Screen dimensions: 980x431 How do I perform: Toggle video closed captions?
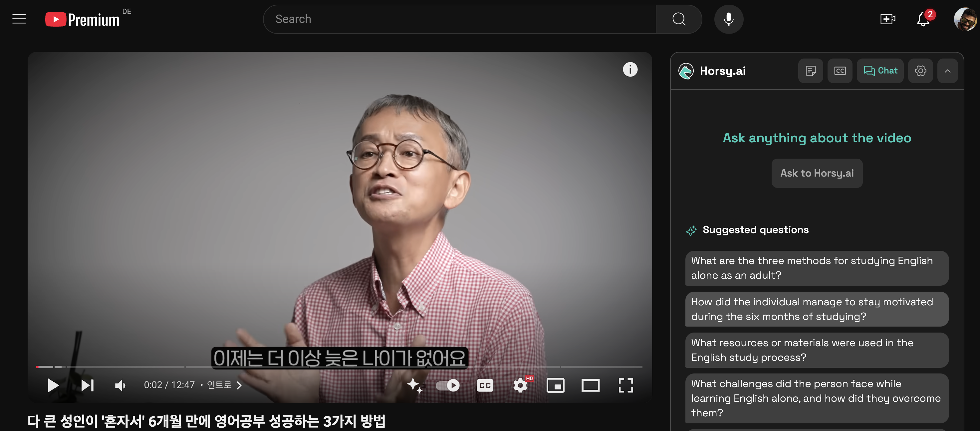click(x=485, y=385)
